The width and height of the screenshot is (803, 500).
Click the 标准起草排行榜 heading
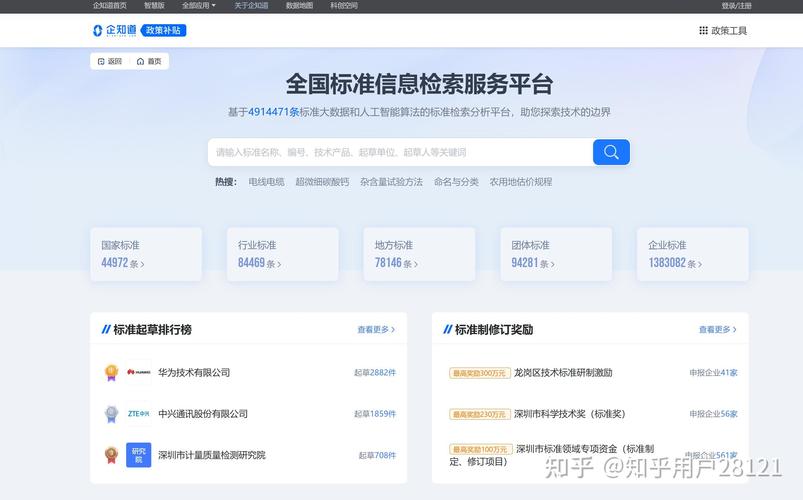click(x=152, y=329)
